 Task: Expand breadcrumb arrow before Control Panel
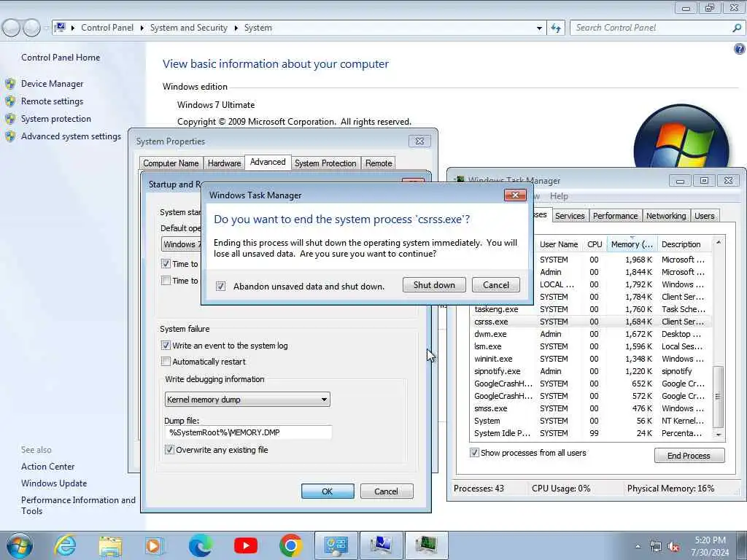tap(73, 28)
